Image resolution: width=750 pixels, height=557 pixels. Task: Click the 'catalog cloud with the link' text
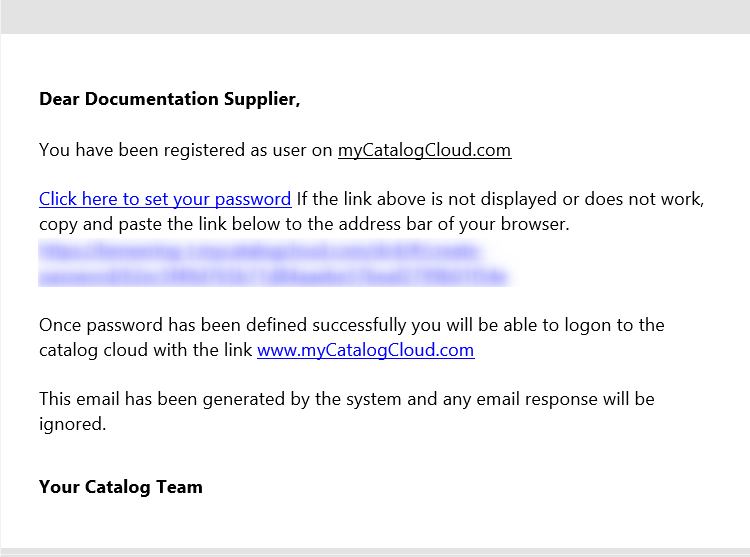[146, 350]
